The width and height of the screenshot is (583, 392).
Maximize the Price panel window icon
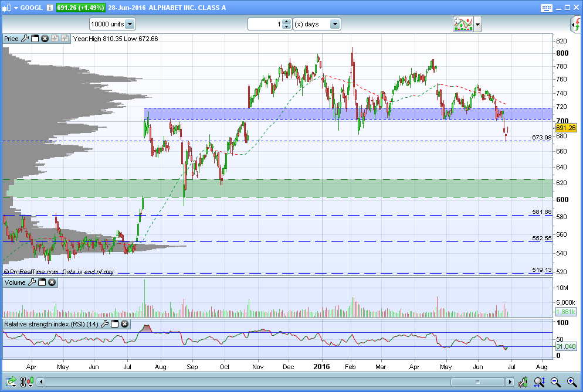(35, 39)
